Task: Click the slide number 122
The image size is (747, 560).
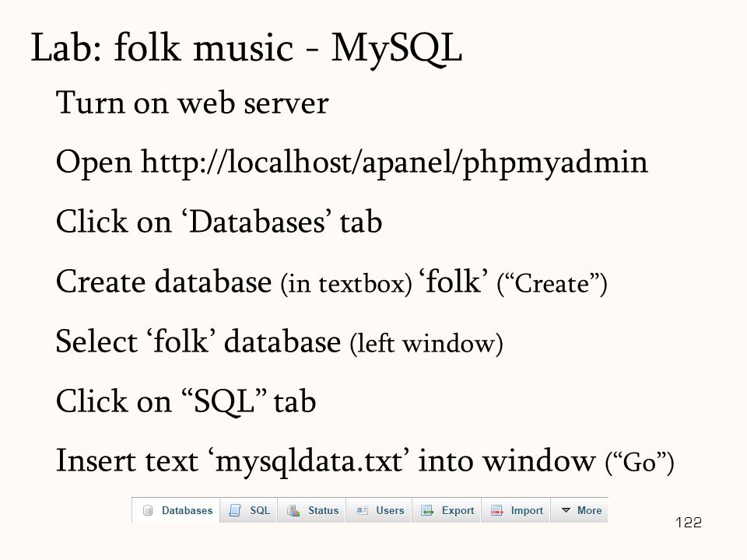Action: 689,523
